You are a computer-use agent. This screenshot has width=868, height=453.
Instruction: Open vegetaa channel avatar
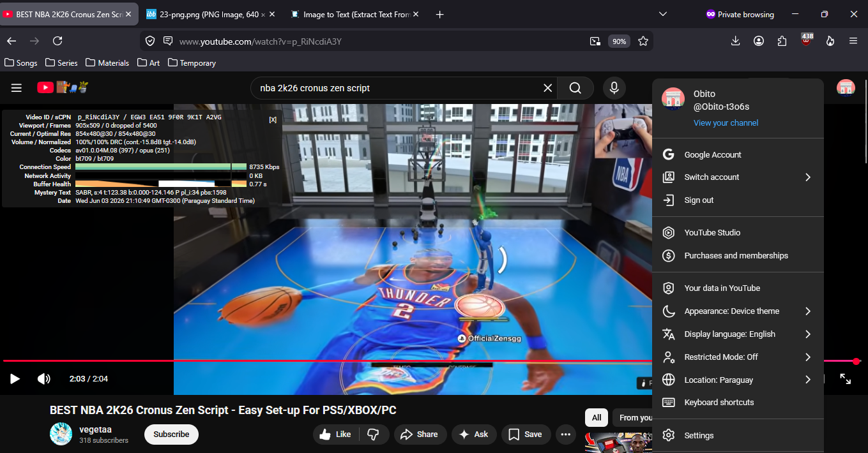point(61,434)
